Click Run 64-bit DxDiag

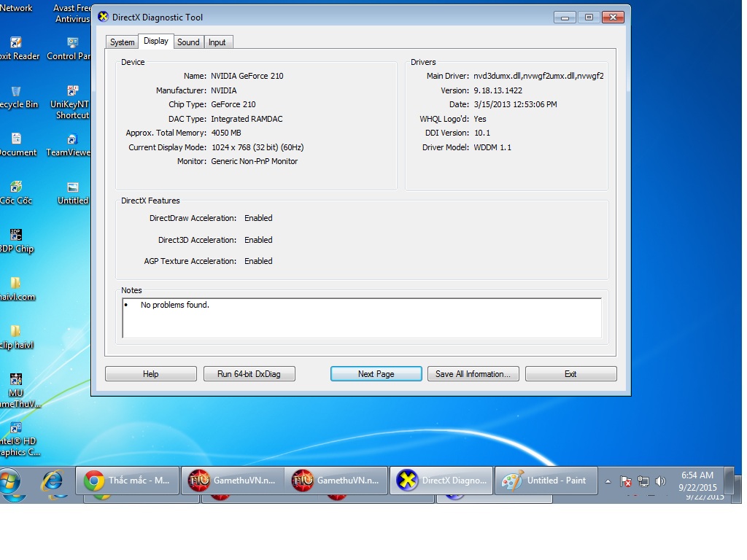point(249,374)
